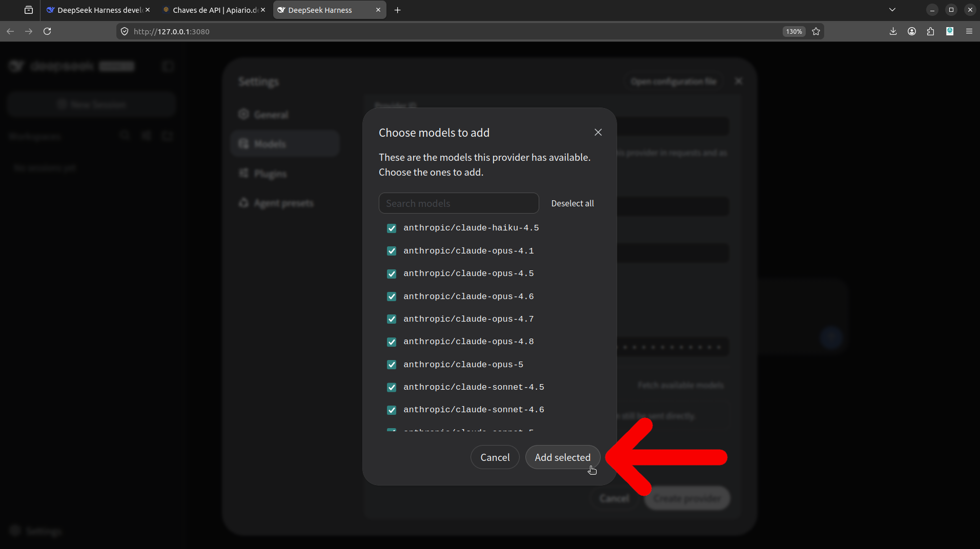This screenshot has width=980, height=549.
Task: Close the Settings panel behind dialog
Action: point(739,81)
